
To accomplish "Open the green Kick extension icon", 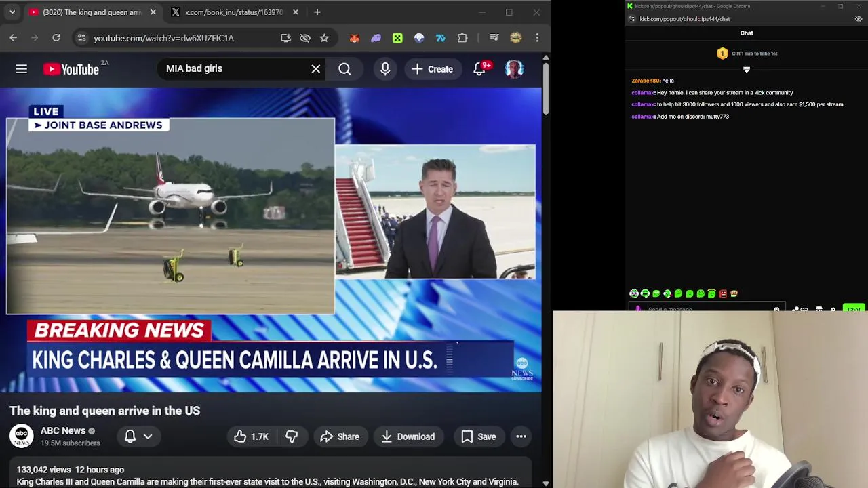I will tap(397, 38).
